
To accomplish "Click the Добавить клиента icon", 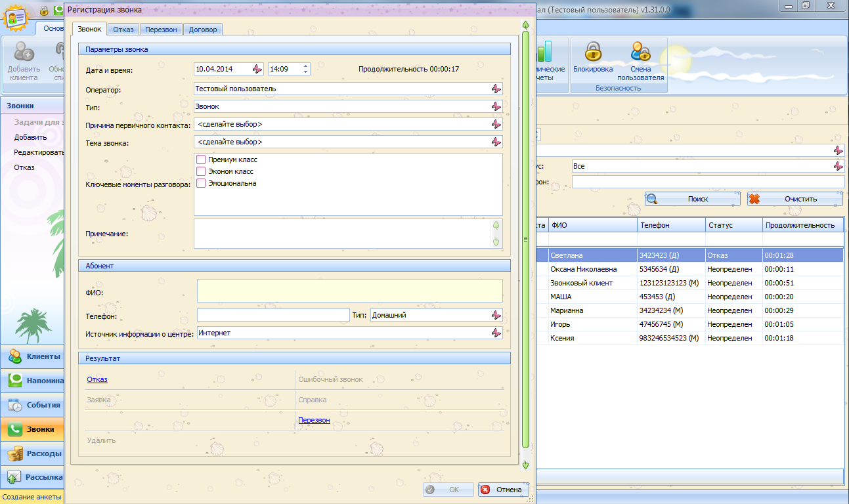I will click(x=24, y=52).
